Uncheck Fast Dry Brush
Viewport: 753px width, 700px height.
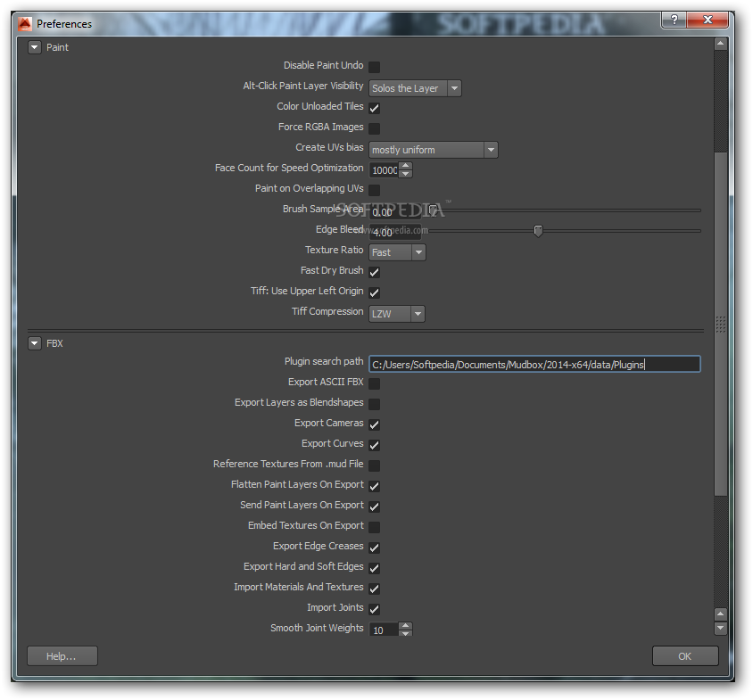[x=374, y=272]
